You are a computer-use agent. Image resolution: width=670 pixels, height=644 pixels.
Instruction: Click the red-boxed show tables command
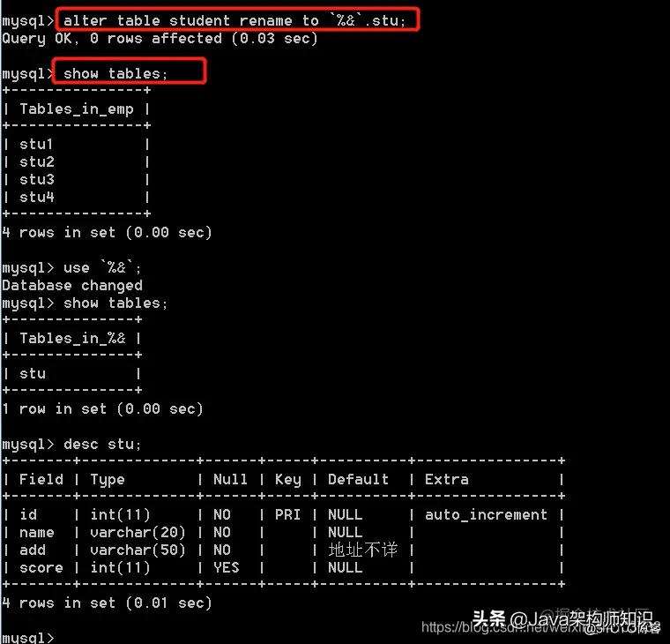click(115, 73)
